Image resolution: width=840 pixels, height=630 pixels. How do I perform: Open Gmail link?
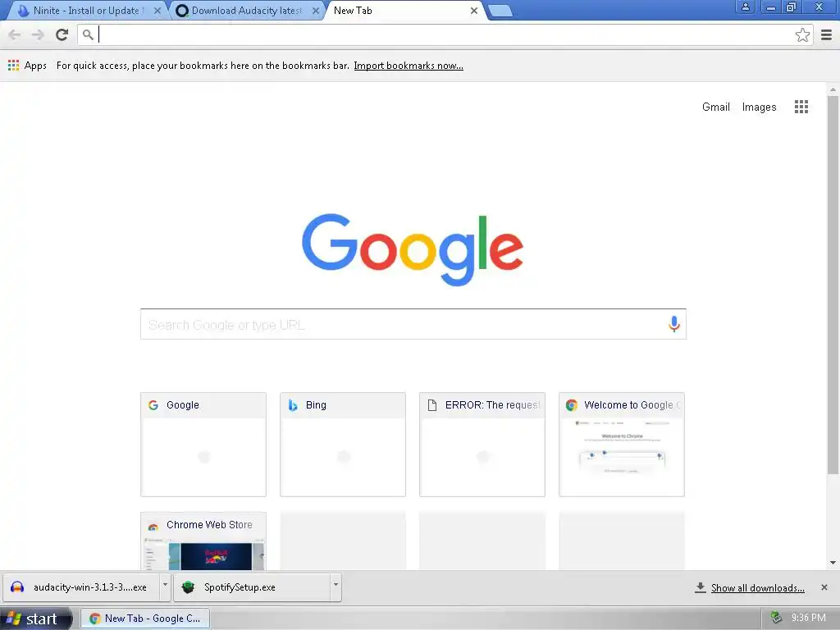click(x=715, y=107)
